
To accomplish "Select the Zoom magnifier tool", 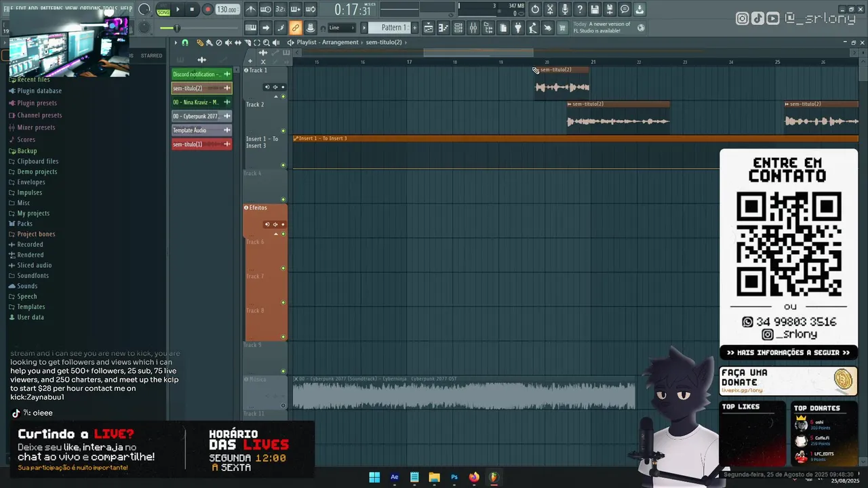I will tap(267, 43).
